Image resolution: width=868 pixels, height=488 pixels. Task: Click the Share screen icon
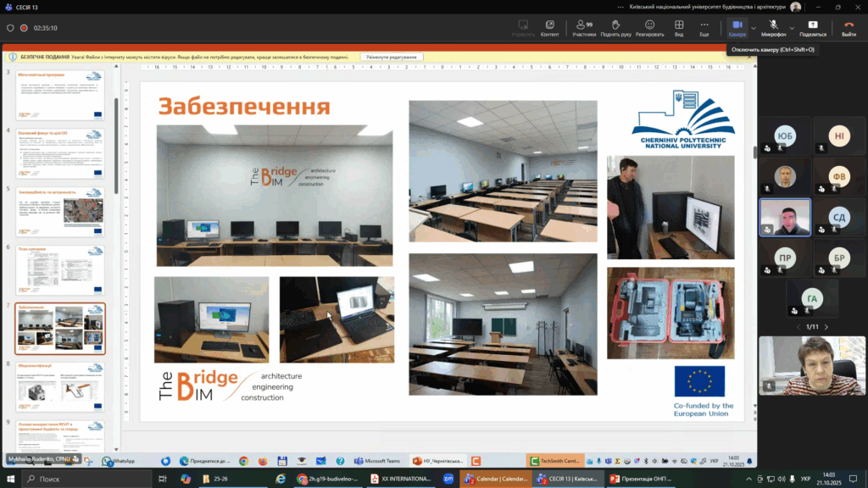[812, 25]
